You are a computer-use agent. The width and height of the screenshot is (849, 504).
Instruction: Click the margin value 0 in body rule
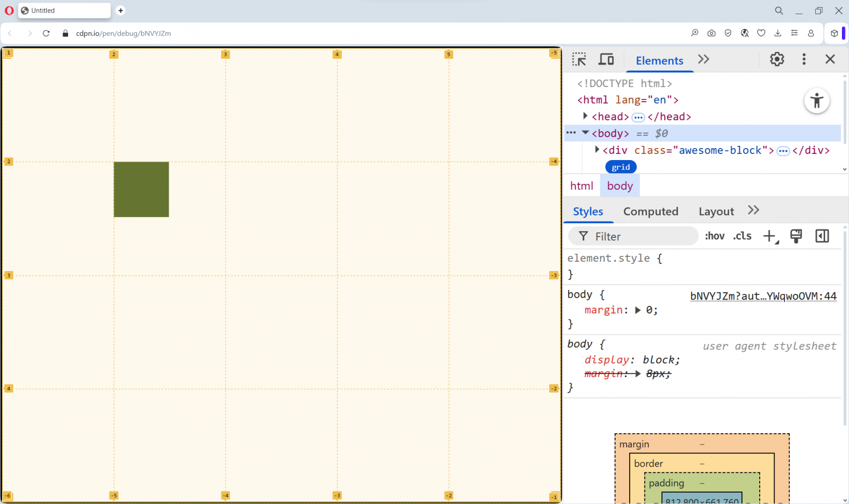650,310
